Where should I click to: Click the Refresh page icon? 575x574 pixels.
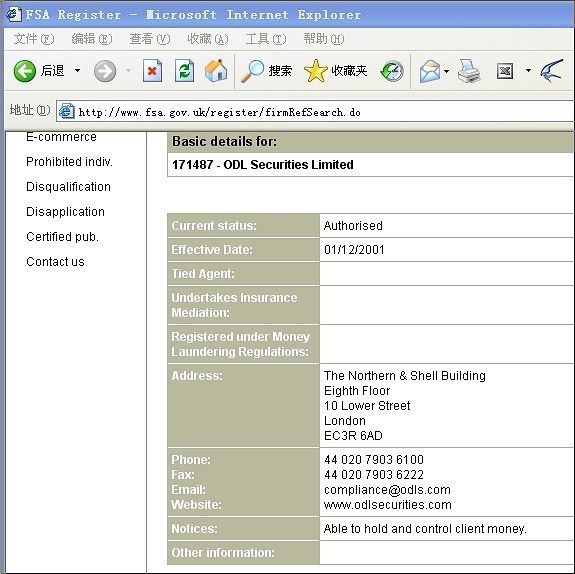[184, 70]
